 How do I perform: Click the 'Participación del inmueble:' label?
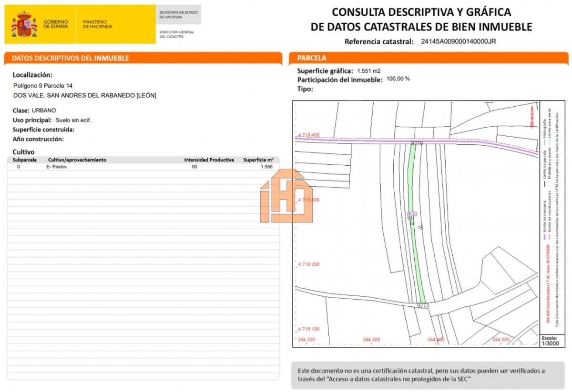(340, 80)
